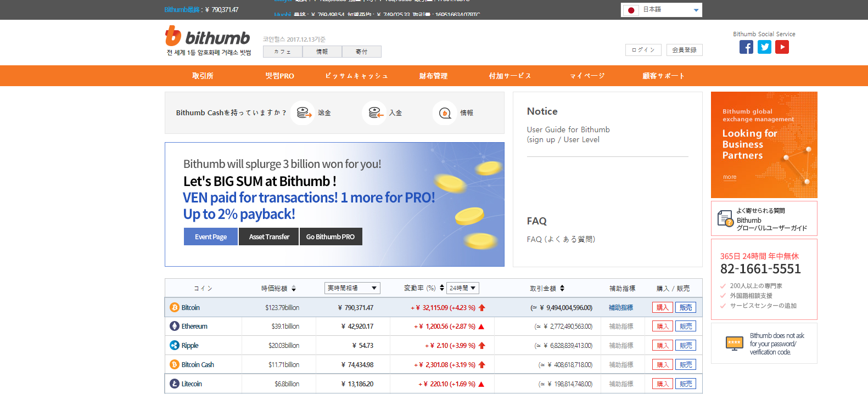The width and height of the screenshot is (868, 394).
Task: Open the User Guide for Bithumb link
Action: [568, 134]
